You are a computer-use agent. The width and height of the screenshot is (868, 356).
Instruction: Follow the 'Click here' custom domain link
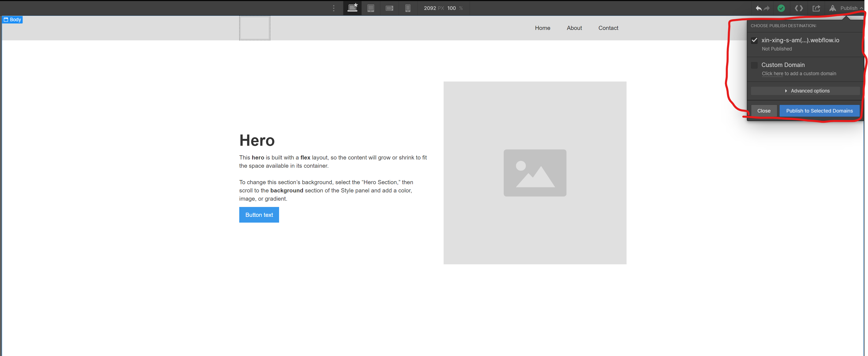click(x=772, y=74)
